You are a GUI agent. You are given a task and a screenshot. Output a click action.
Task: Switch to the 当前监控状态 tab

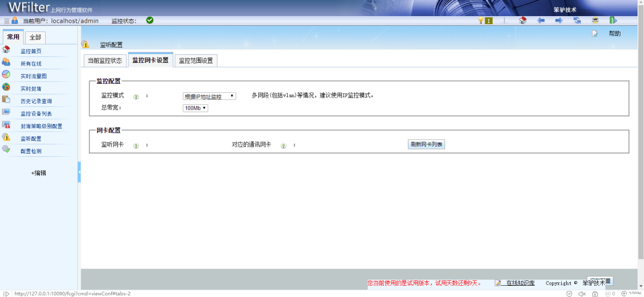(105, 61)
